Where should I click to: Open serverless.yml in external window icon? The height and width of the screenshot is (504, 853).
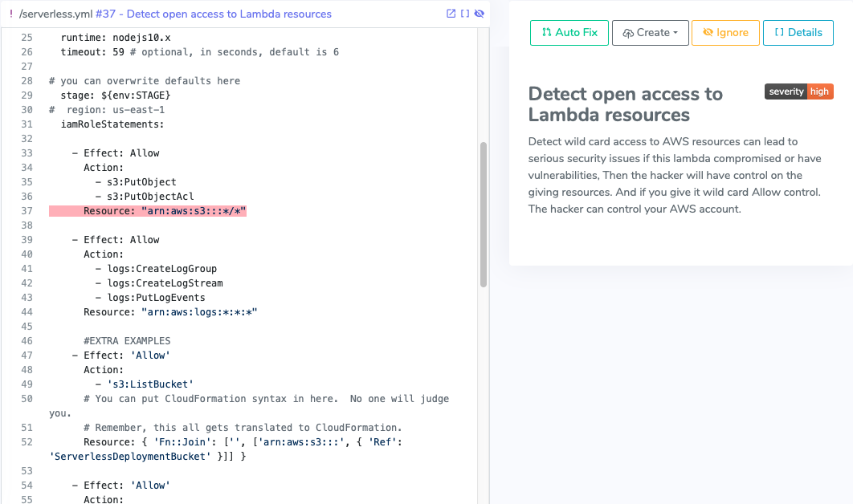click(x=451, y=14)
